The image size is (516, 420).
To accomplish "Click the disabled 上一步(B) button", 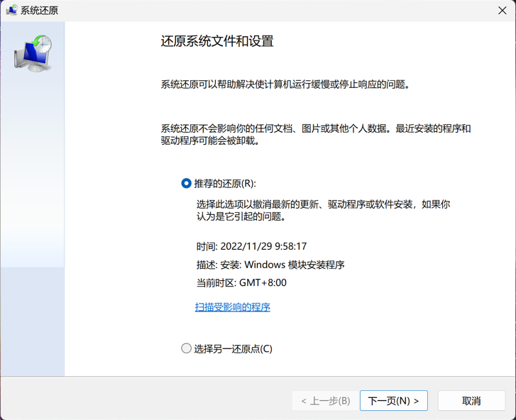I will pyautogui.click(x=326, y=401).
